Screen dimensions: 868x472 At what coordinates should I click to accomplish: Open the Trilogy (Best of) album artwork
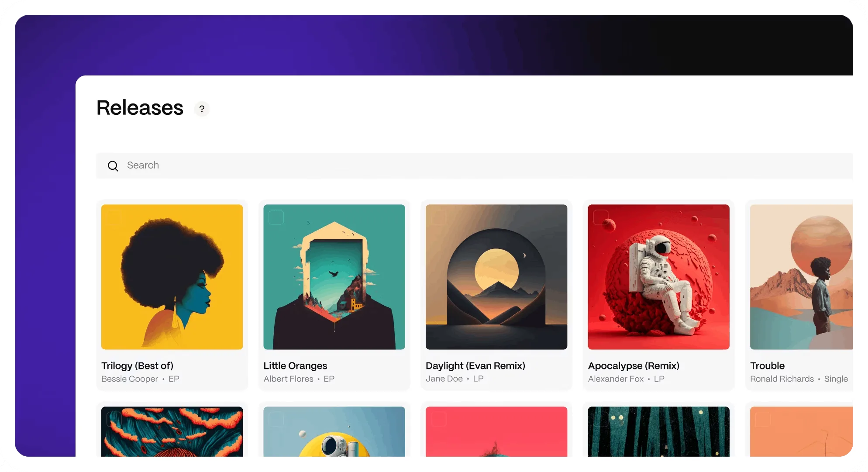172,277
